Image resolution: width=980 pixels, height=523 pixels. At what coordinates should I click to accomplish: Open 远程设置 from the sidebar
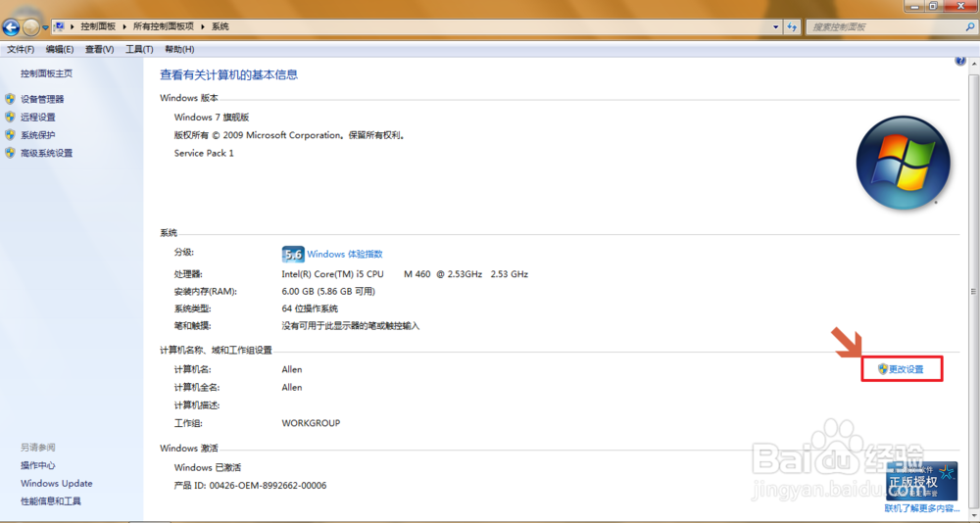[37, 117]
